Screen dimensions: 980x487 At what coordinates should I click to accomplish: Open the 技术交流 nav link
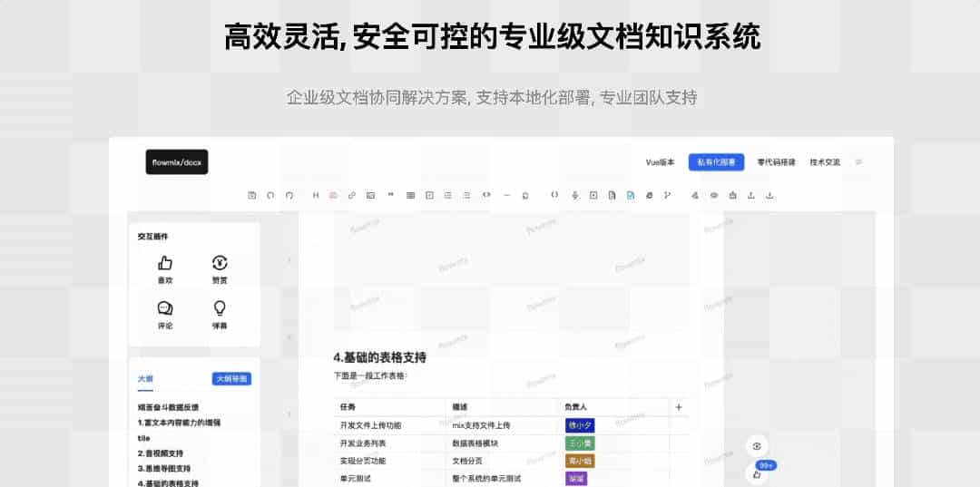click(825, 162)
